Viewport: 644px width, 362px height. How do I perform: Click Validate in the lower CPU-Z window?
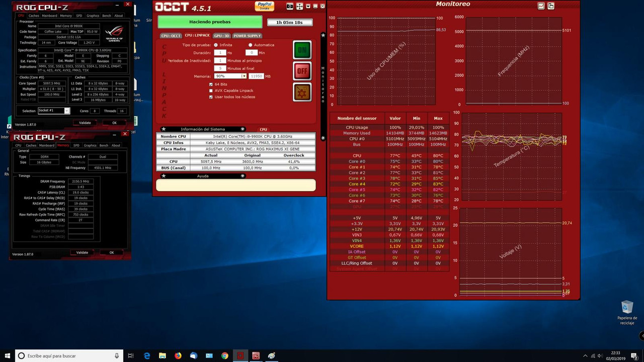(82, 252)
